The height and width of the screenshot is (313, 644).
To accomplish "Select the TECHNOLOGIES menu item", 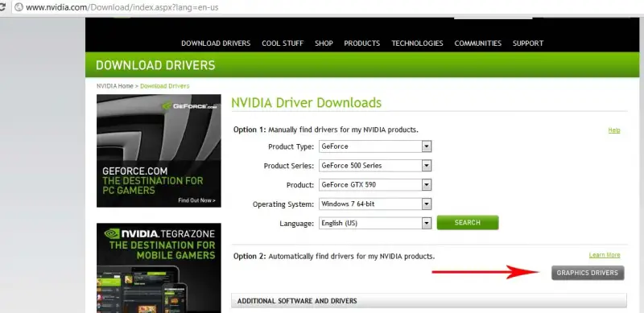I will (417, 43).
